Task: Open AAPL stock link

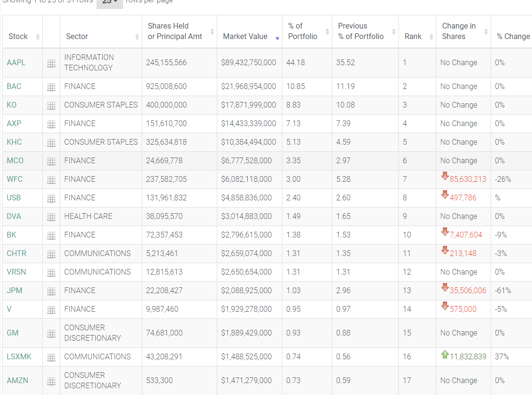Action: (16, 62)
